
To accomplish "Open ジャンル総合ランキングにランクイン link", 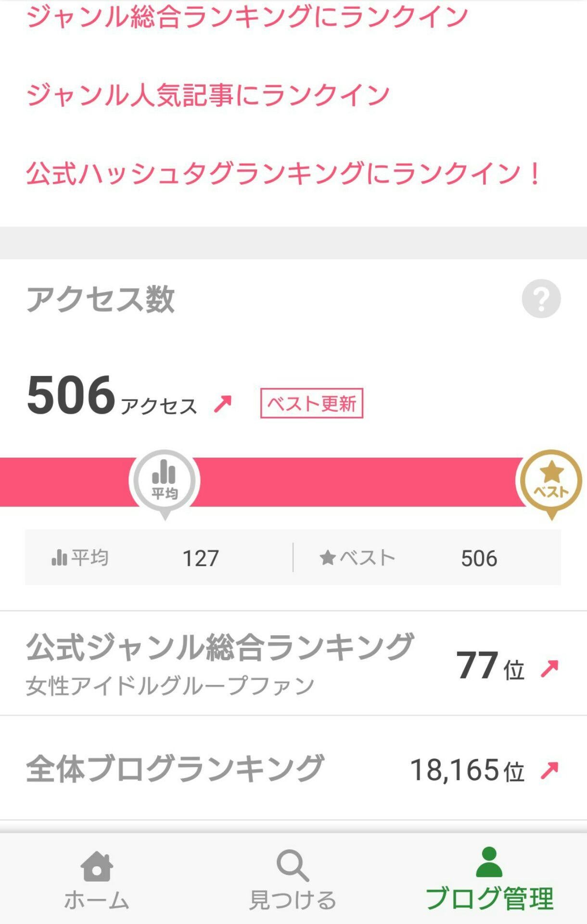I will (x=247, y=16).
